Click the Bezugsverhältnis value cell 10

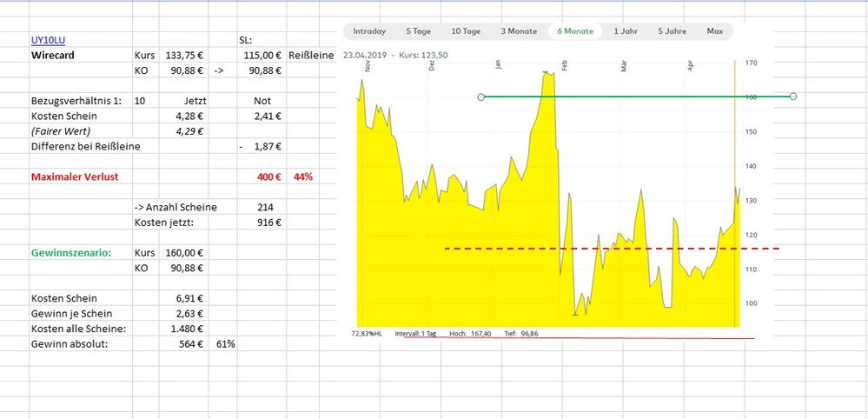pos(140,101)
